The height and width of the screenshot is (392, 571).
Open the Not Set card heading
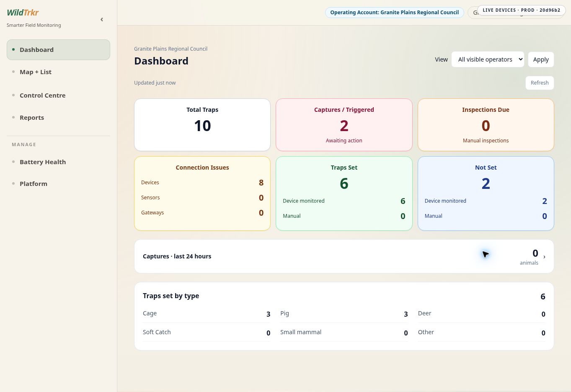point(486,168)
